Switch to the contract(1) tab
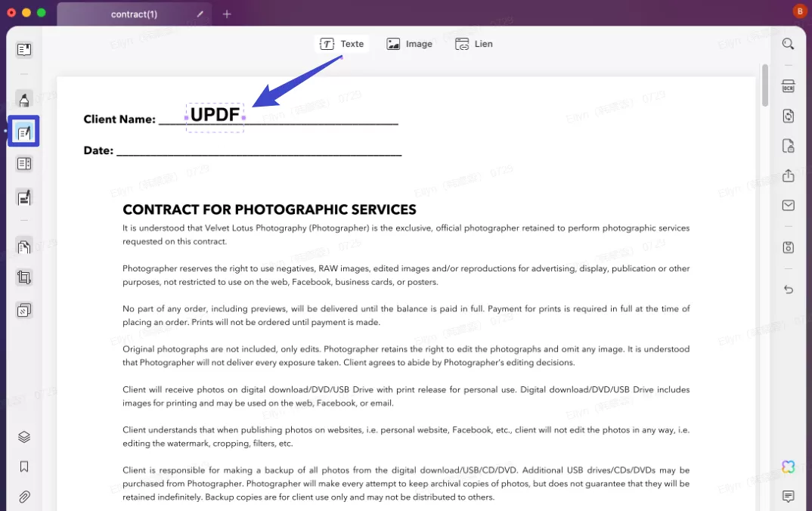This screenshot has width=812, height=511. pos(134,14)
